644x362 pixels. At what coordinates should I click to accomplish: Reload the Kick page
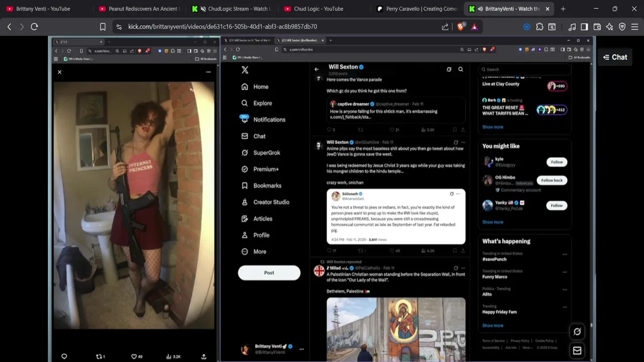[x=34, y=27]
